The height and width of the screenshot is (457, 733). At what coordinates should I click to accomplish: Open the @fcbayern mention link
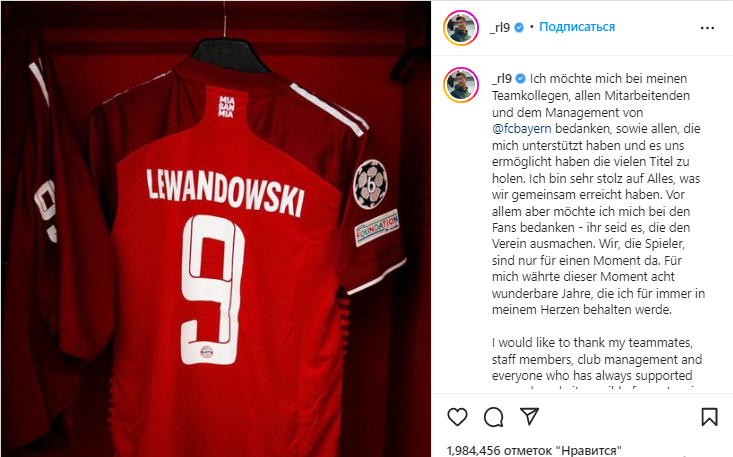pos(521,129)
